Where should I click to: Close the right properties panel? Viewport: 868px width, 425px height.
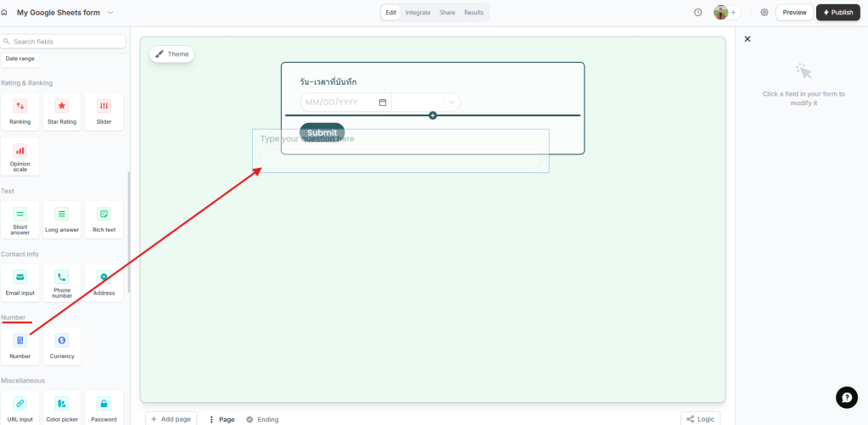[748, 39]
